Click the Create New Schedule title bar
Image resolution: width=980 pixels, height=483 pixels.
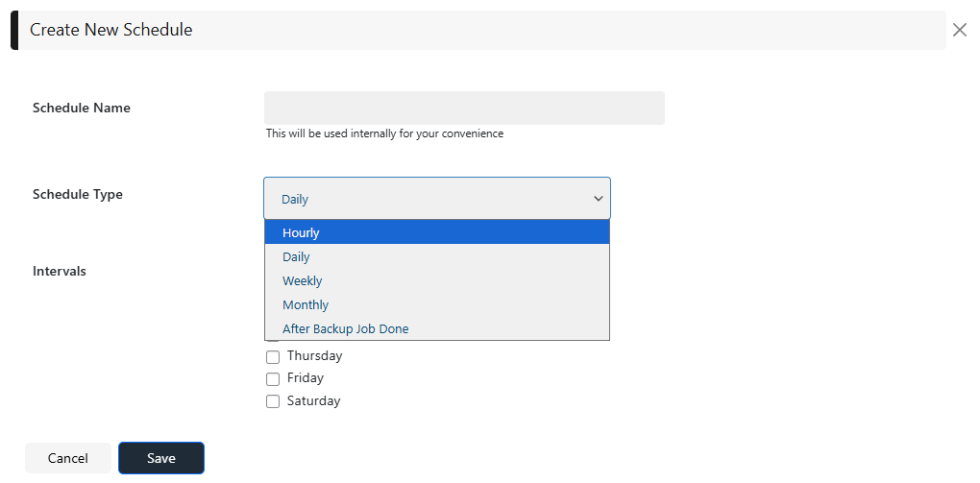click(480, 30)
